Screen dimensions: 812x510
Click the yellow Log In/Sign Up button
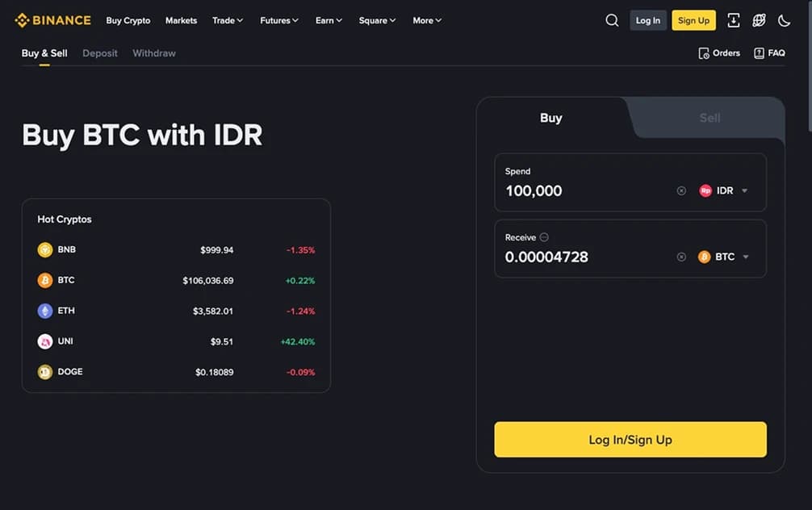(630, 440)
